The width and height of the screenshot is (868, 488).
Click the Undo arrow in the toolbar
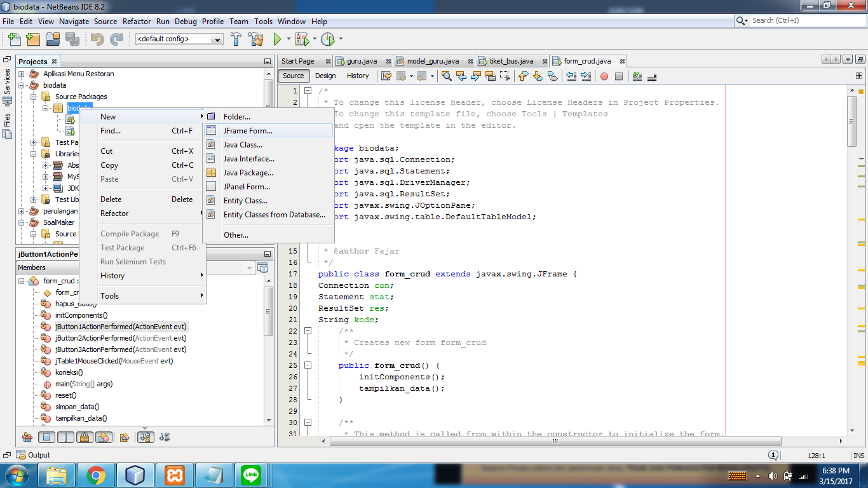tap(97, 39)
